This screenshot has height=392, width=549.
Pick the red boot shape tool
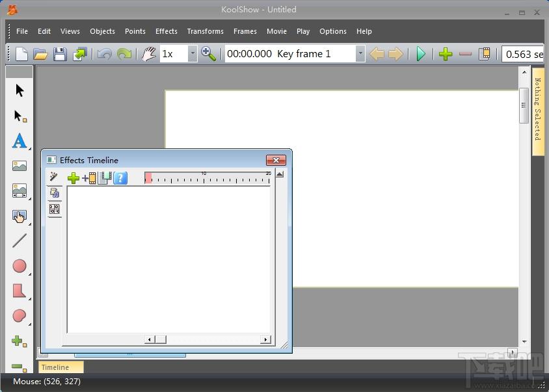coord(20,291)
